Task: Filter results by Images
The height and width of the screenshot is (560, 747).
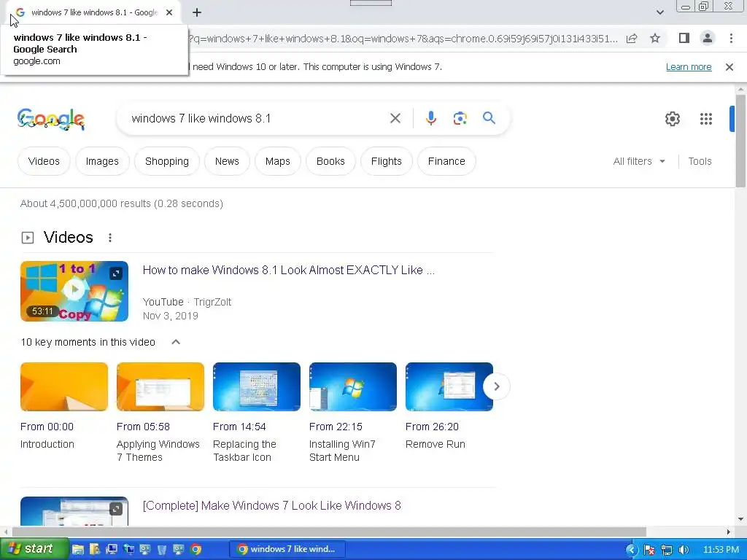Action: tap(102, 161)
